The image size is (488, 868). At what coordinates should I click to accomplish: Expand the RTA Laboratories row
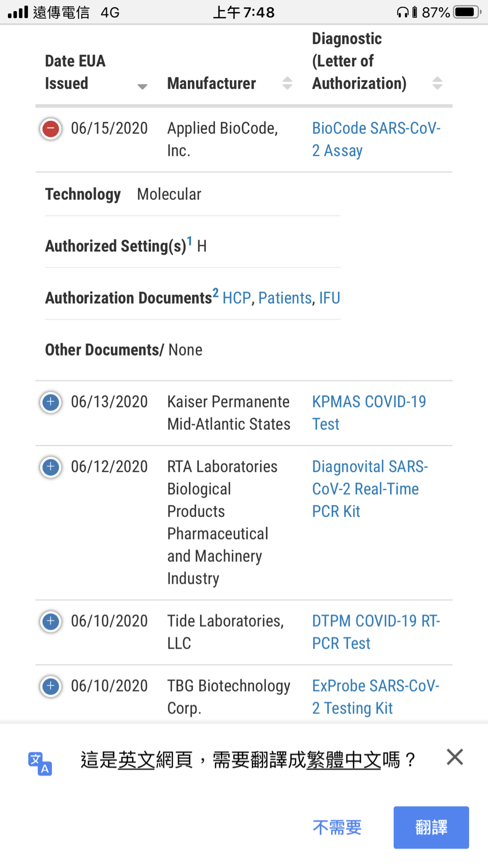click(51, 467)
